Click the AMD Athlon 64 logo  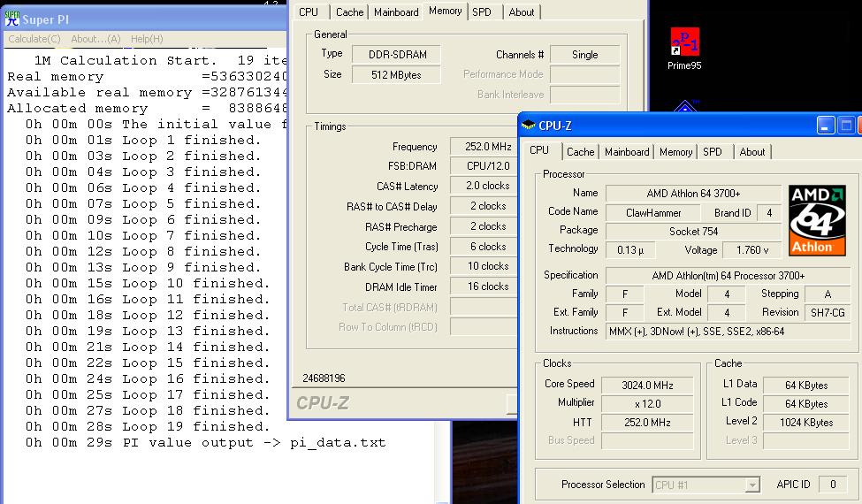(x=817, y=220)
